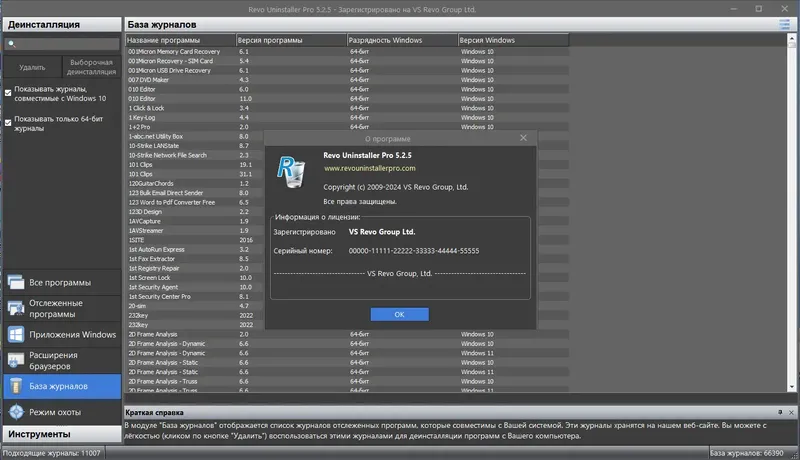Select the 1SITE row
800x460 pixels.
point(194,240)
